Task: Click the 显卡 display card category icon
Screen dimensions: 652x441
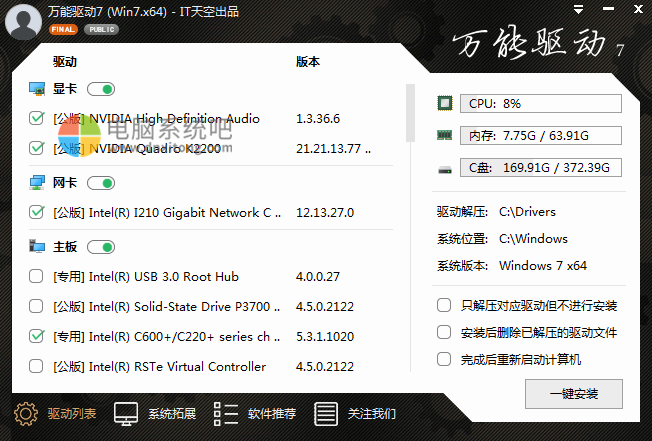Action: (x=37, y=89)
